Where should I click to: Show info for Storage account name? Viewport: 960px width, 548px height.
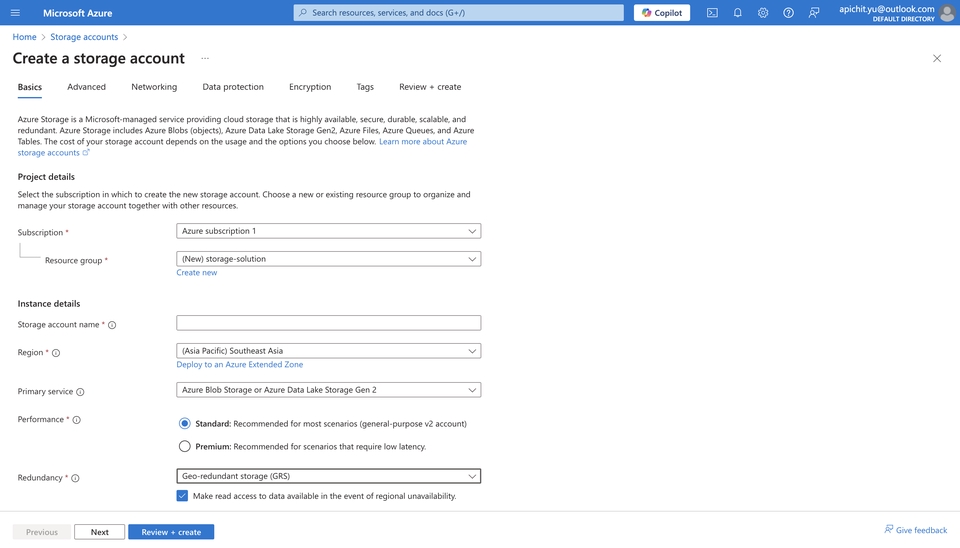tap(112, 325)
